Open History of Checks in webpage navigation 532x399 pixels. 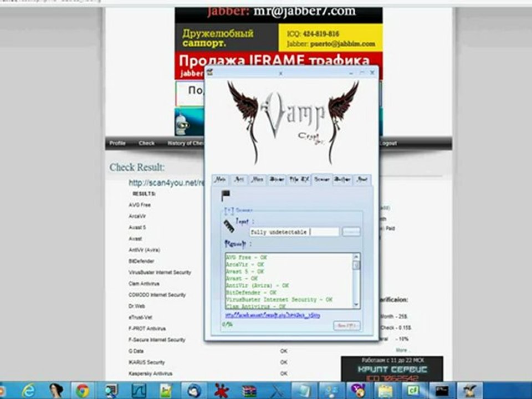click(x=186, y=143)
